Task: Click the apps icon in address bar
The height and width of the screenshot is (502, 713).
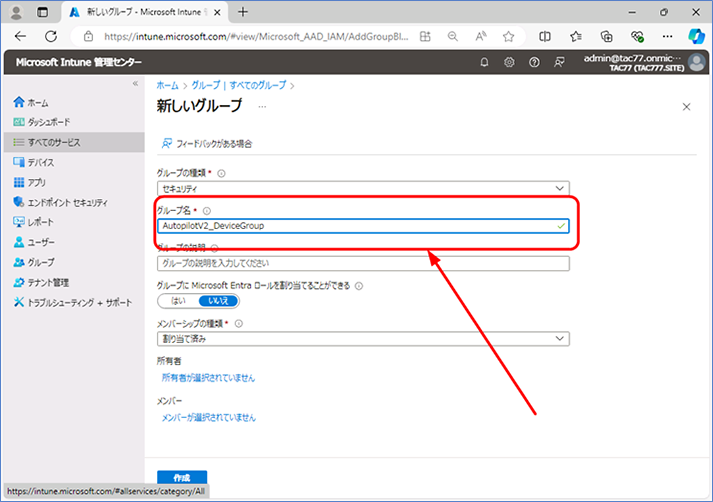Action: (x=425, y=36)
